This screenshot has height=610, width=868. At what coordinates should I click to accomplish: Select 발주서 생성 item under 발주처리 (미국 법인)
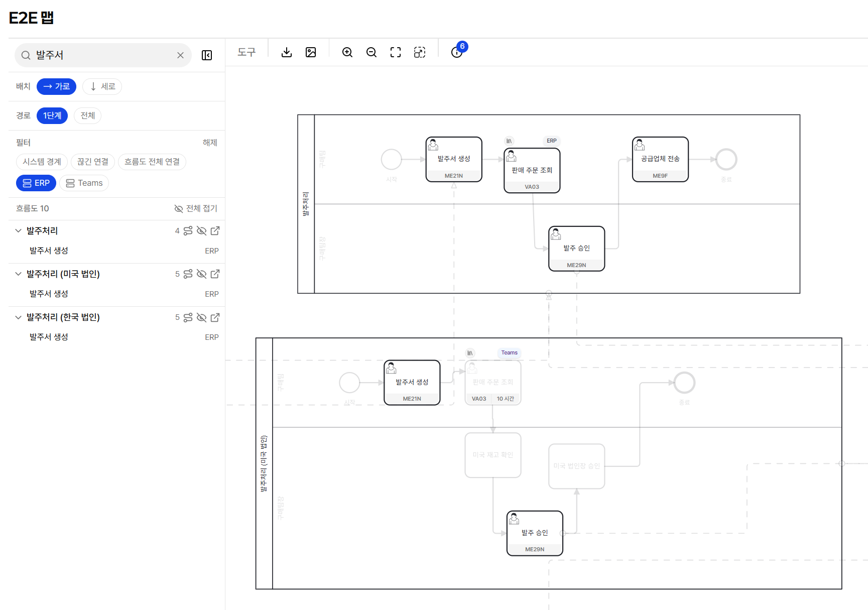pyautogui.click(x=117, y=294)
